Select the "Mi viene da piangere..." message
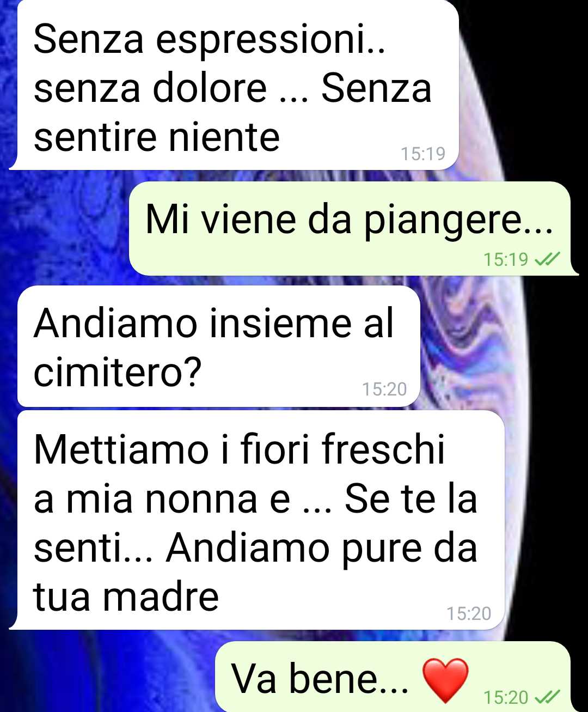Screen dimensions: 588x712 (351, 228)
